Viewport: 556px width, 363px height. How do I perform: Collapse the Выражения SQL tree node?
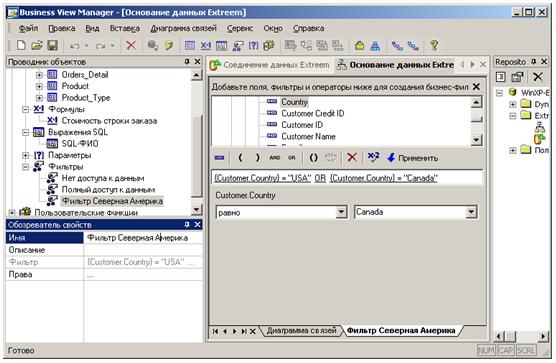click(26, 132)
